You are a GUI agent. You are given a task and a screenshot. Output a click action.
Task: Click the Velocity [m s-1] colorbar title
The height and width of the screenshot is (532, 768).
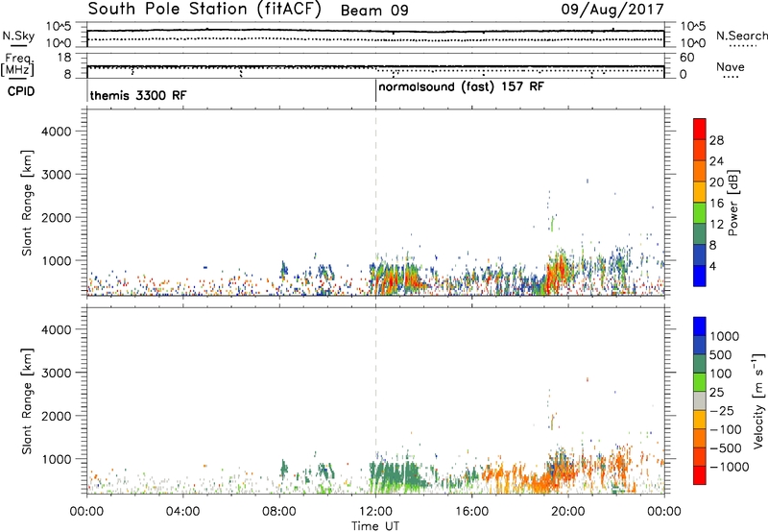point(758,400)
